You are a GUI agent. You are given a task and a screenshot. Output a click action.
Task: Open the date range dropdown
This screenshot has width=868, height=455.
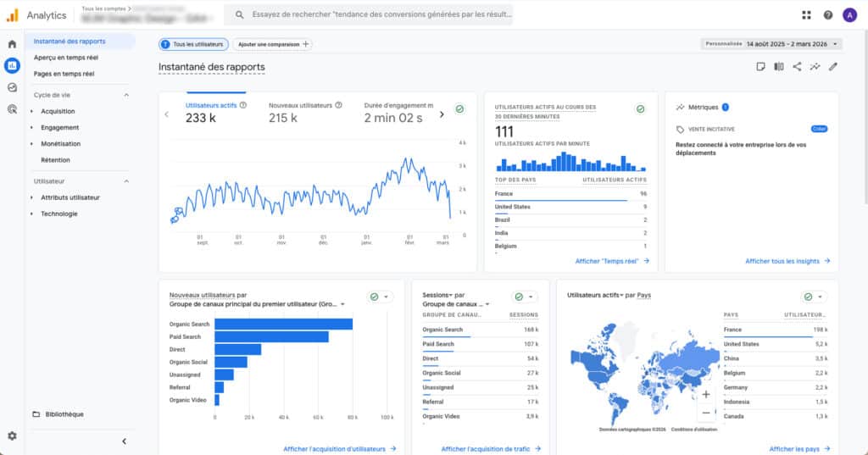coord(771,44)
